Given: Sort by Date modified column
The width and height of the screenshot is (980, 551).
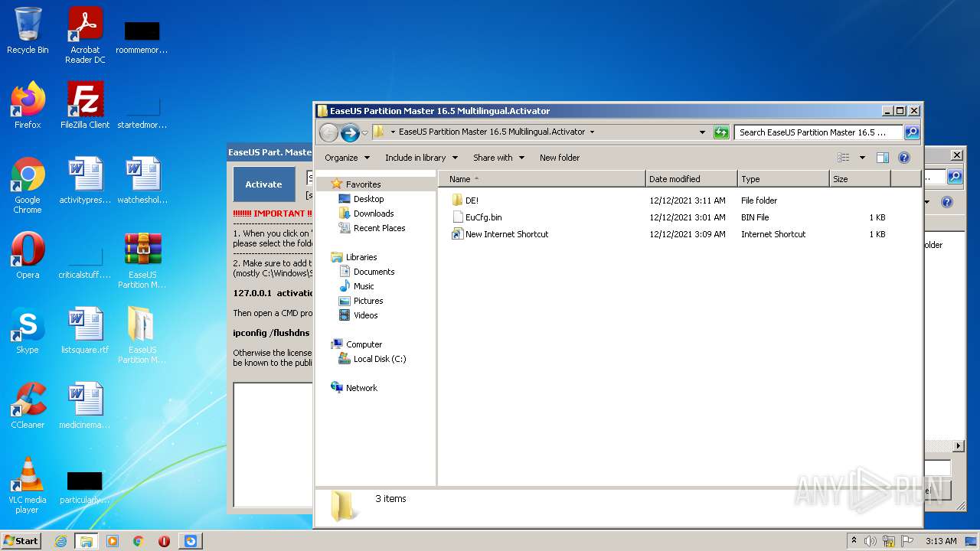Looking at the screenshot, I should click(691, 179).
